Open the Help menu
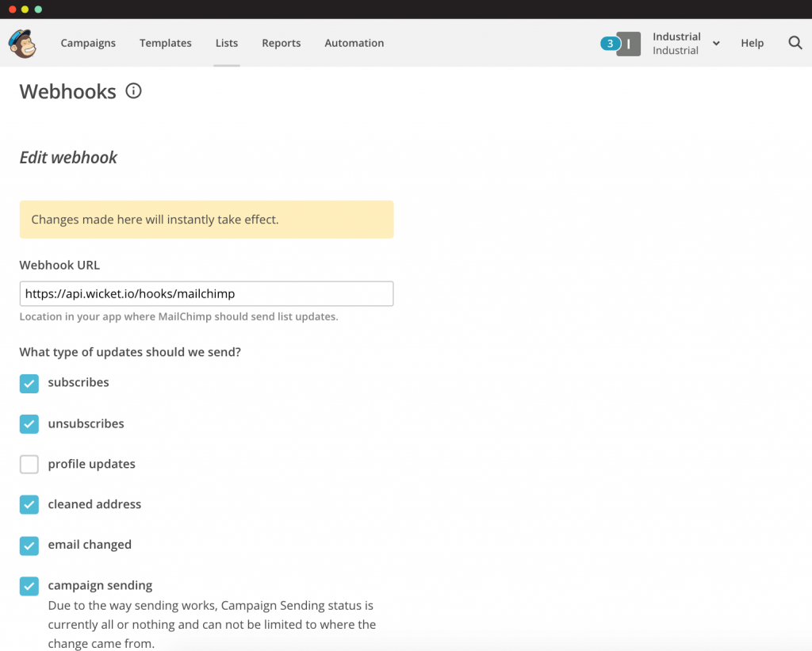 click(x=752, y=43)
